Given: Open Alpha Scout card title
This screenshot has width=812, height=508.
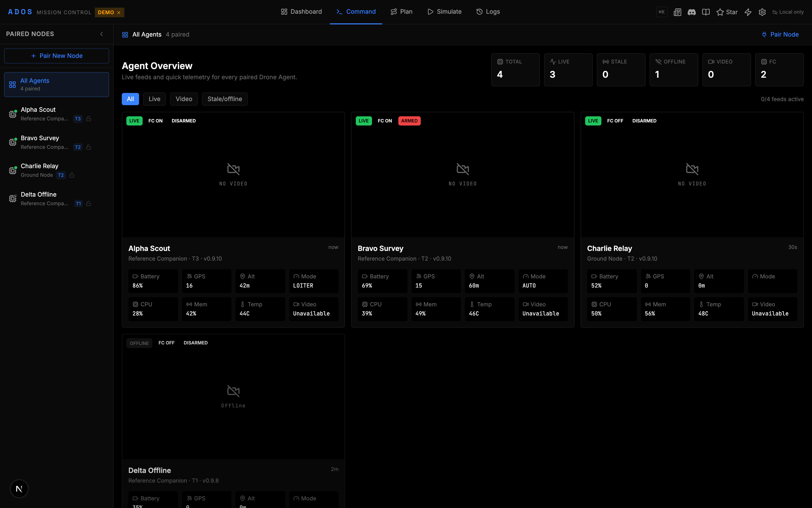Looking at the screenshot, I should pyautogui.click(x=149, y=249).
